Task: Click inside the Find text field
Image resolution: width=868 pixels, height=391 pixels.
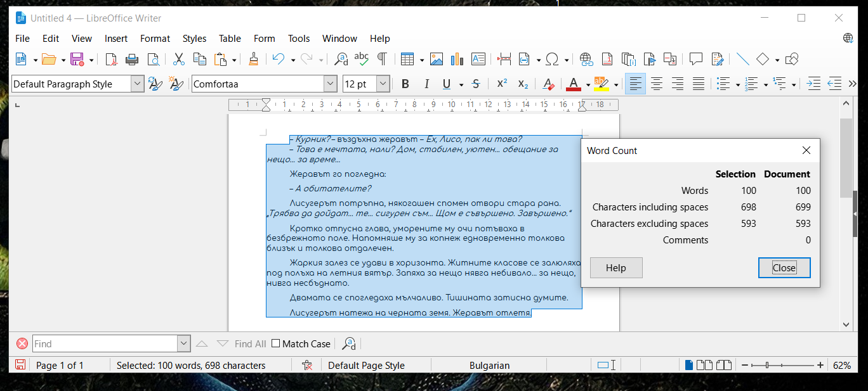Action: (x=105, y=343)
